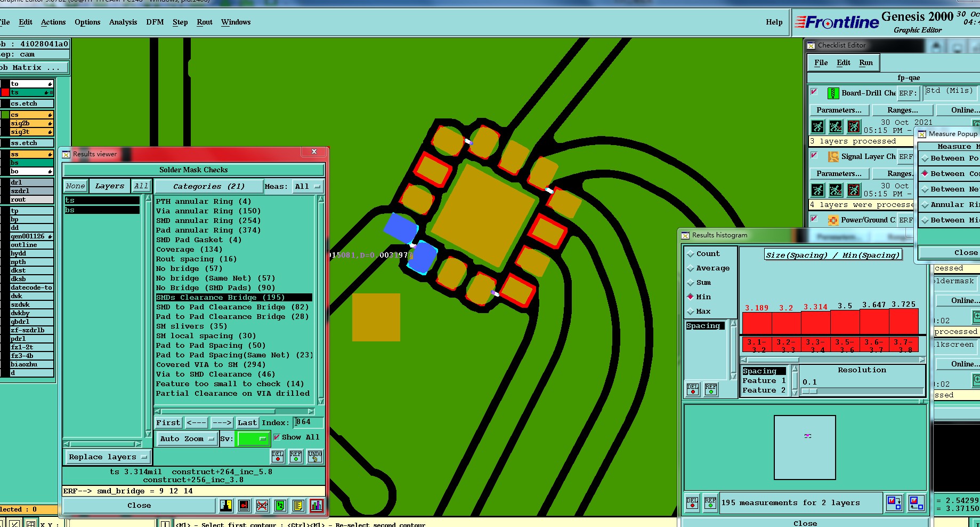Image resolution: width=980 pixels, height=527 pixels.
Task: Go to next result with ---> button
Action: tap(222, 423)
